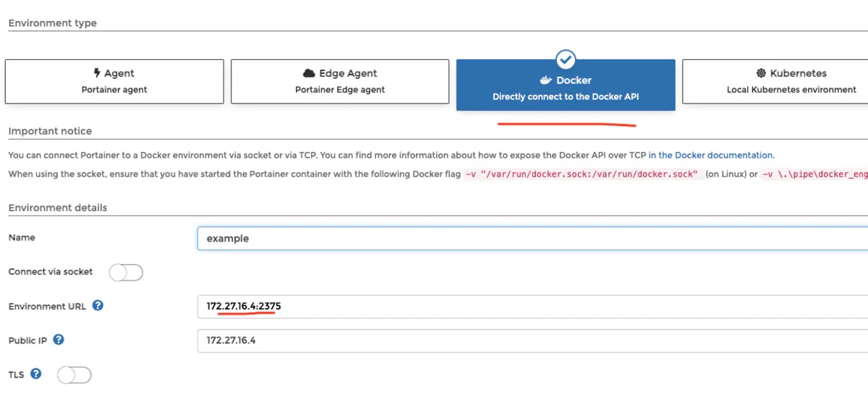Open the TLS help tooltip icon
This screenshot has width=868, height=405.
[35, 374]
